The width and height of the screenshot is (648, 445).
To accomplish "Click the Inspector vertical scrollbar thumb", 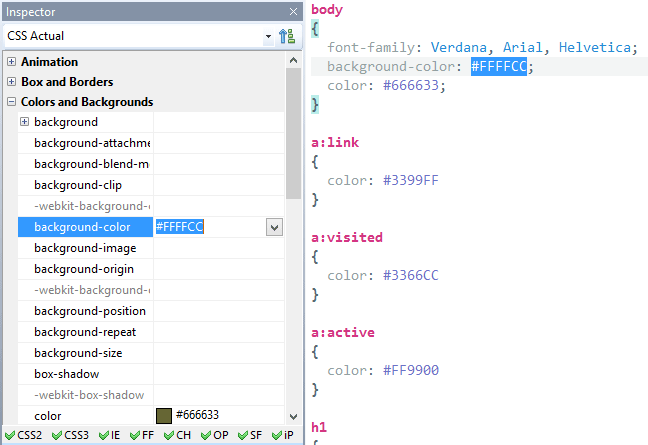I will 293,133.
